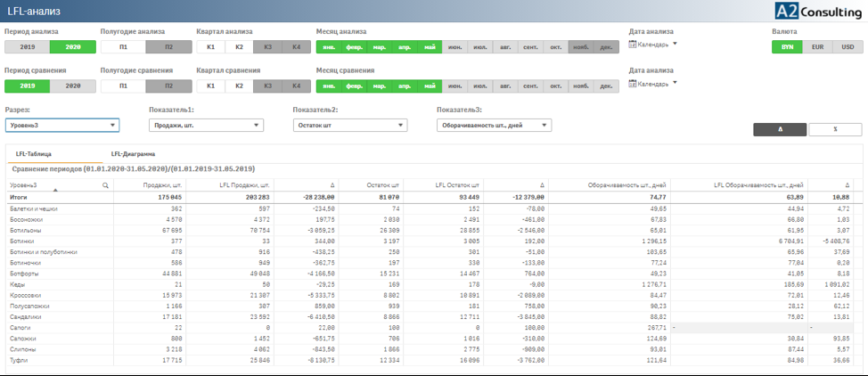Switch to the LFL-Диаграмма tab

point(133,154)
